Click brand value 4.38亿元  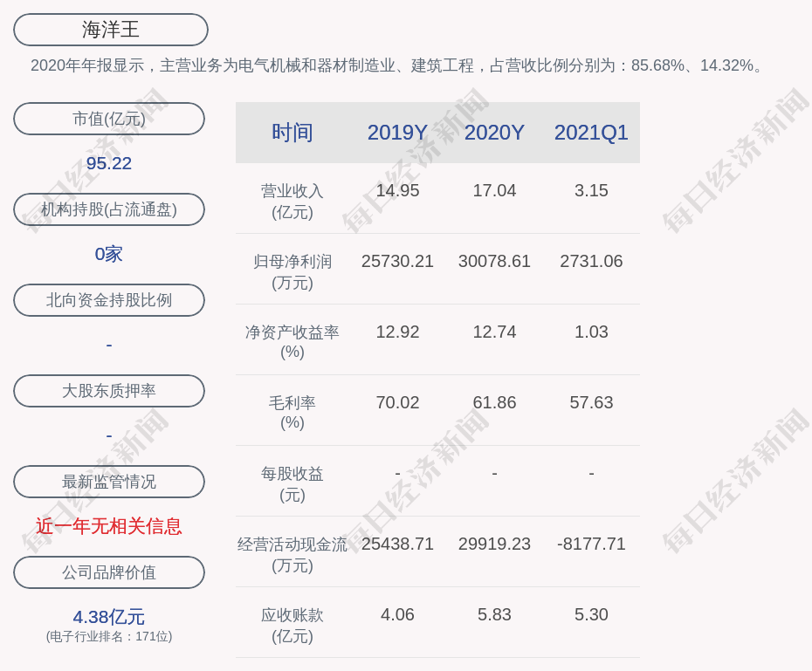(x=109, y=617)
